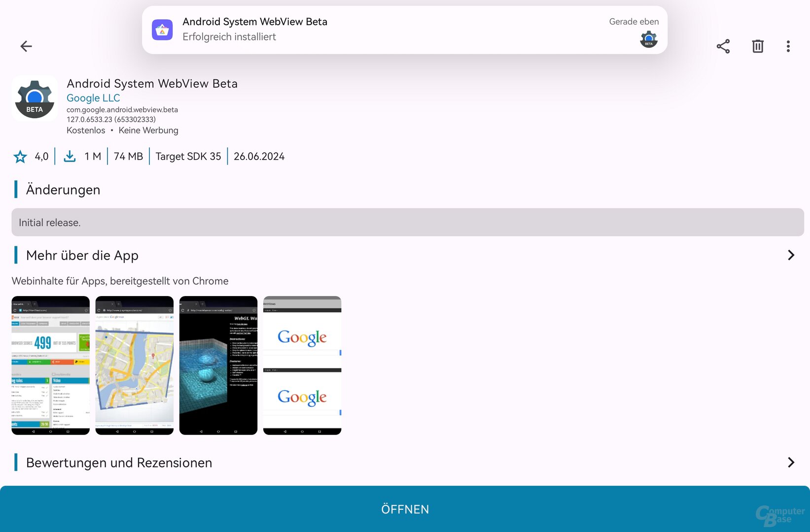Go back with the arrow icon
This screenshot has width=810, height=532.
(x=26, y=46)
